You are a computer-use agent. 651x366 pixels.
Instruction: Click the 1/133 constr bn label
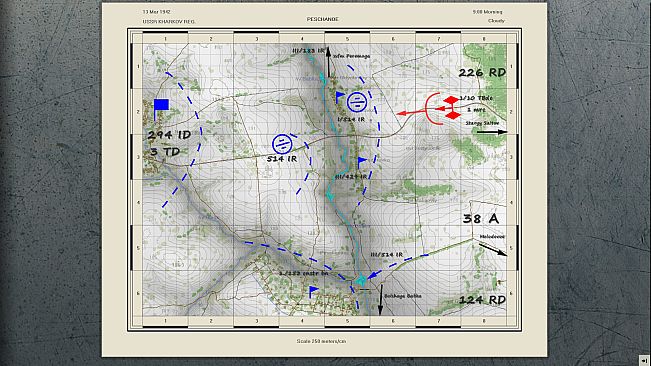click(303, 273)
